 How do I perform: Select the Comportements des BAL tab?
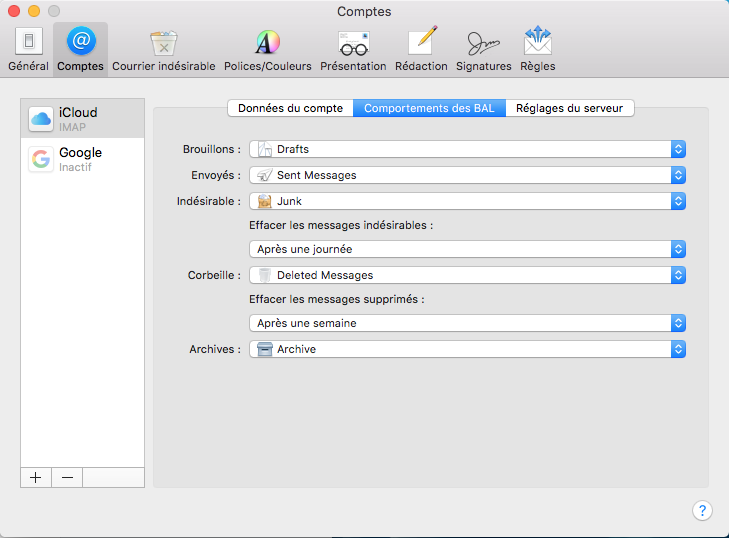(429, 108)
